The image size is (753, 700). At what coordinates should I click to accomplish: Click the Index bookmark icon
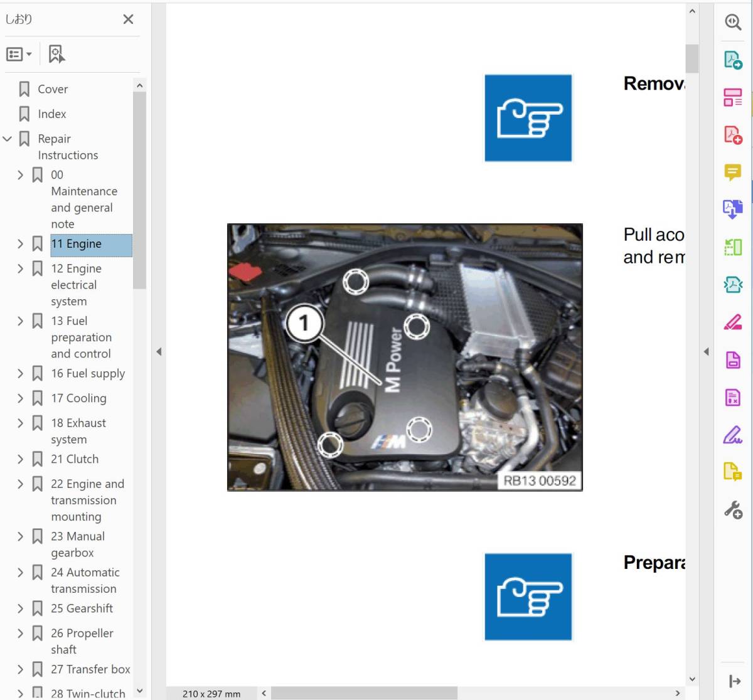click(x=24, y=114)
